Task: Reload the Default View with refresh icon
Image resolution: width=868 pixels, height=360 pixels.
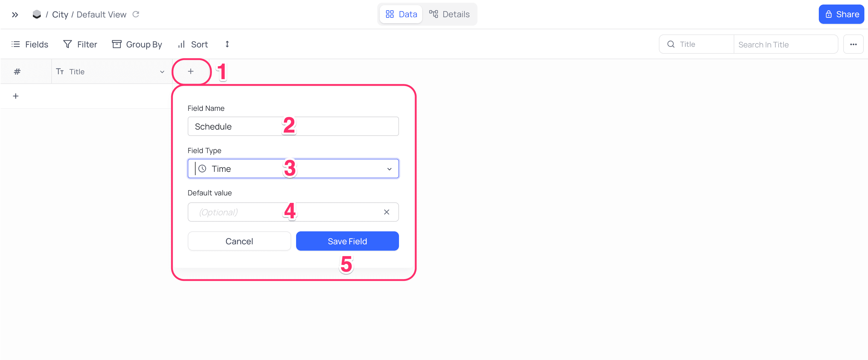Action: pos(136,14)
